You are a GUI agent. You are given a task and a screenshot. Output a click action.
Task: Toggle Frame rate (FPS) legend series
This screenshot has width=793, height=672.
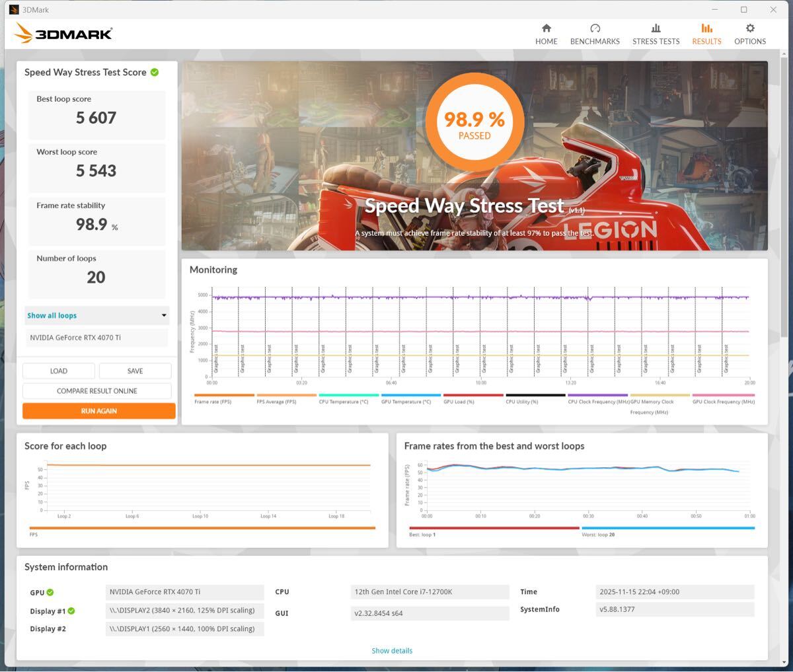coord(213,401)
